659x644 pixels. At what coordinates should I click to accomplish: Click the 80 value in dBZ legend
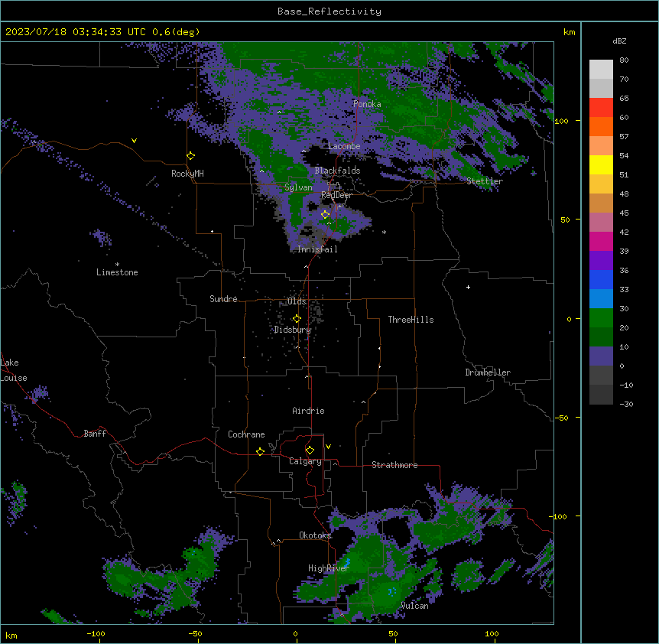624,60
